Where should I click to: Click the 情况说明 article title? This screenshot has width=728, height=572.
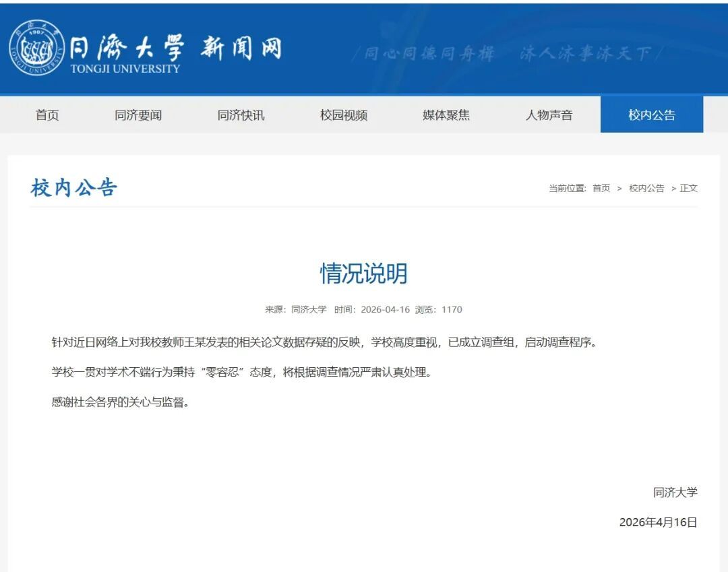coord(364,274)
